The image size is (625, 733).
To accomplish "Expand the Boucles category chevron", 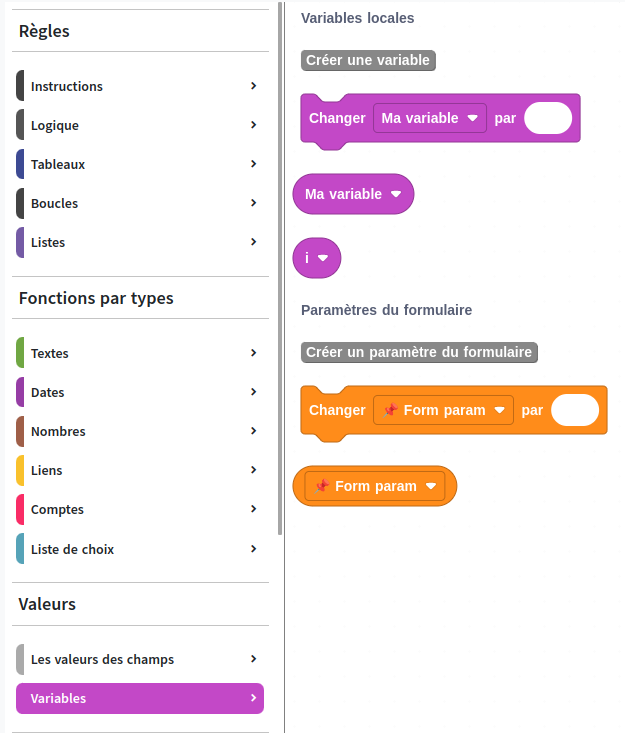I will click(254, 203).
